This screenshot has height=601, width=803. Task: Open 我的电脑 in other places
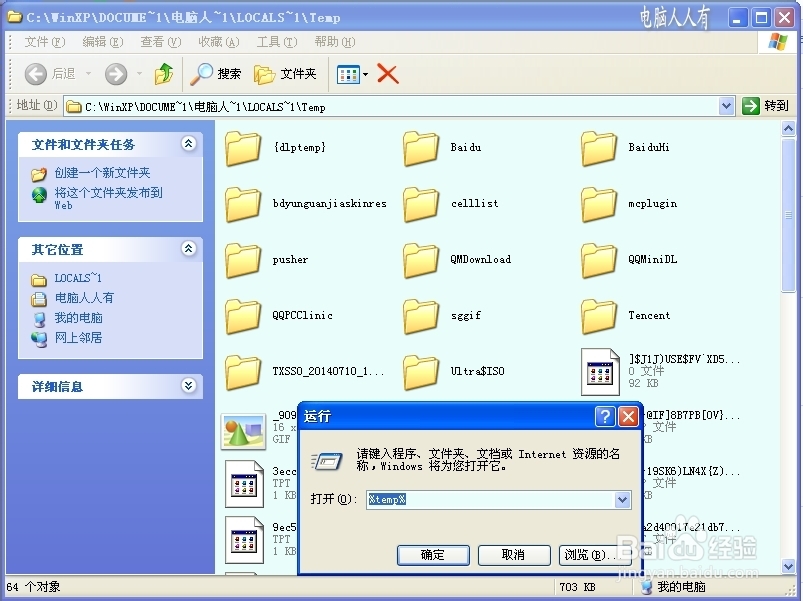point(78,318)
